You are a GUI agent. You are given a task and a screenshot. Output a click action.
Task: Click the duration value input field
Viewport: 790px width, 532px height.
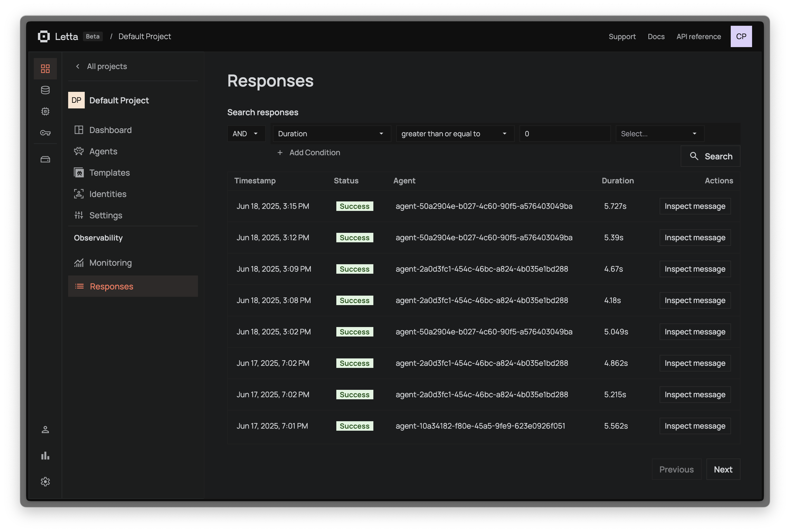point(565,134)
